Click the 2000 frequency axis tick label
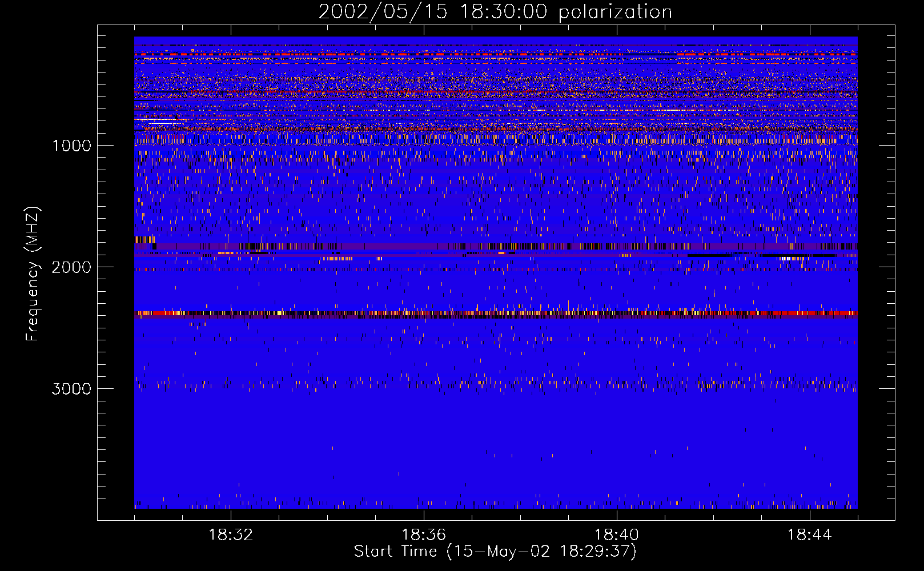Image resolution: width=924 pixels, height=571 pixels. 71,267
